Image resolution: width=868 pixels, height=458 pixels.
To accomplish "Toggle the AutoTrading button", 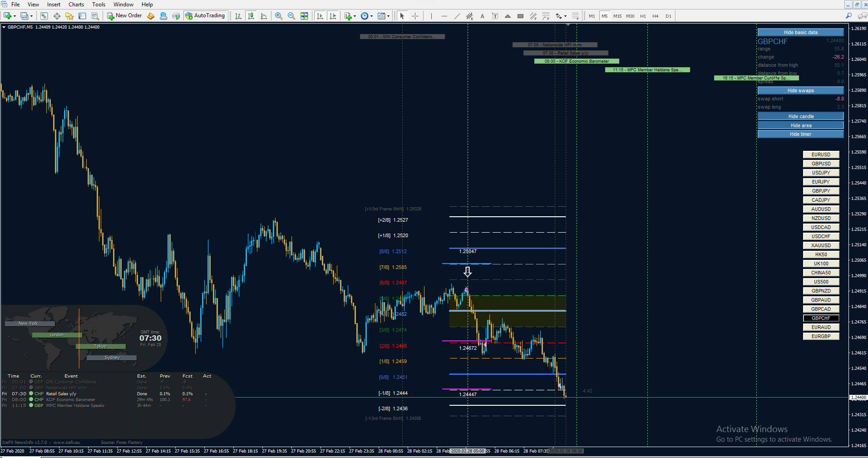I will 205,16.
